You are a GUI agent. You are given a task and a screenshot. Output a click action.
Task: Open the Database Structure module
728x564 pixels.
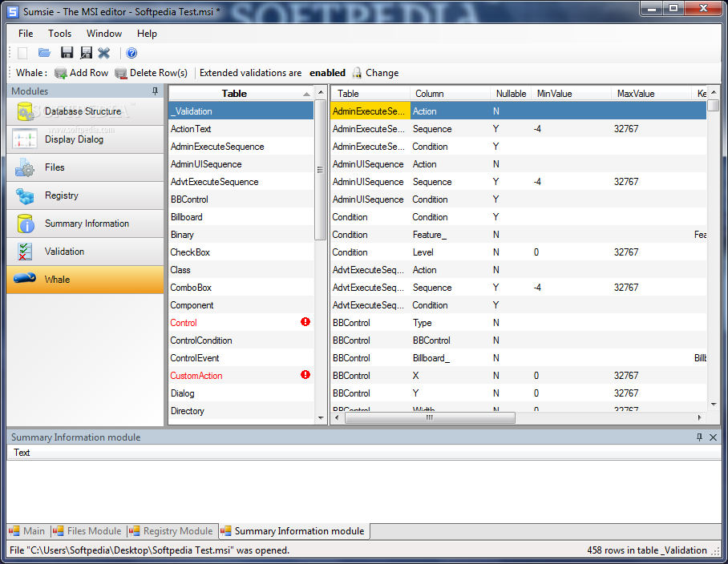click(85, 111)
